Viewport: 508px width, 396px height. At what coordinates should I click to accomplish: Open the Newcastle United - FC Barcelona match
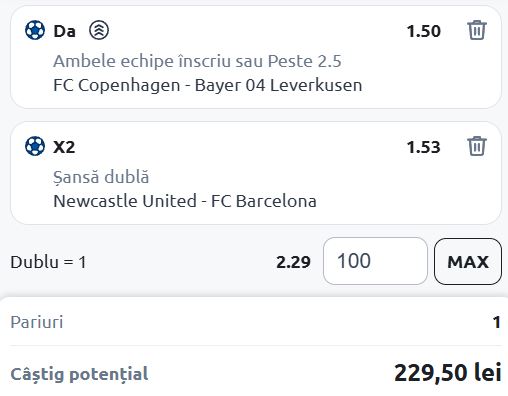185,201
